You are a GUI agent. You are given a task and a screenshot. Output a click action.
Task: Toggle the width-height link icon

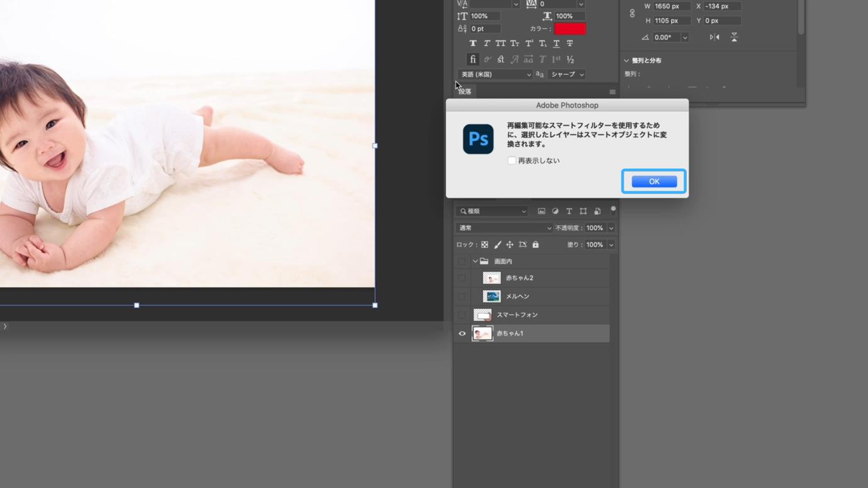point(632,13)
